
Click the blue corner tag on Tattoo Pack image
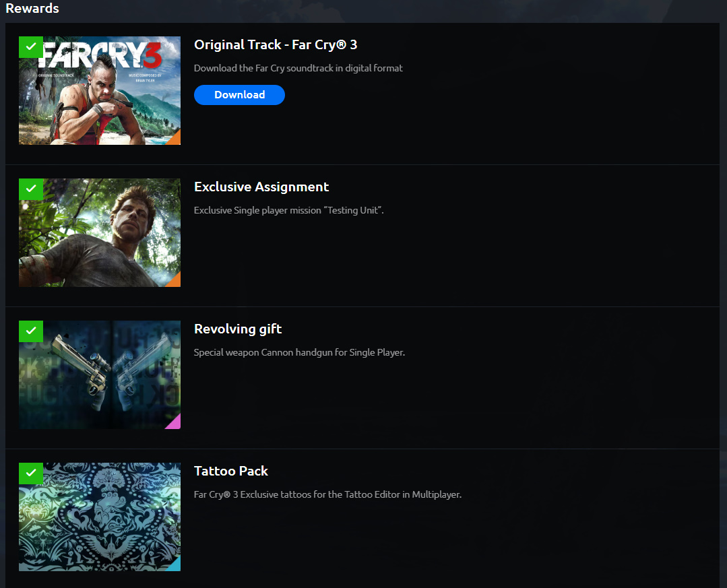click(x=175, y=566)
